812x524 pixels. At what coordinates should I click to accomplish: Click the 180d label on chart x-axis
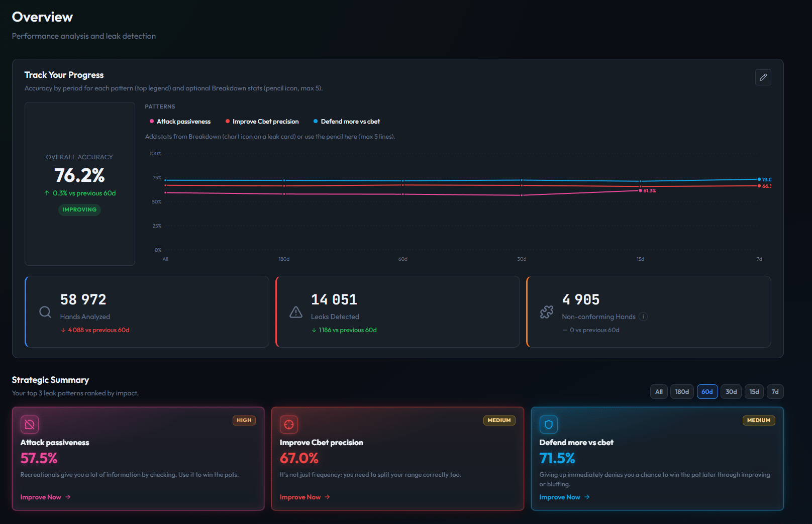point(284,259)
